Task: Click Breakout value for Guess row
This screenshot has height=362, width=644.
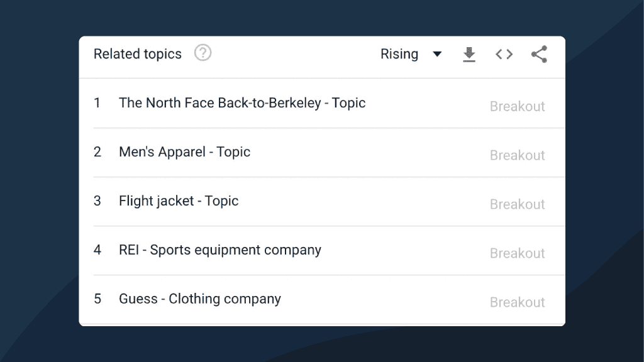Action: (x=517, y=302)
